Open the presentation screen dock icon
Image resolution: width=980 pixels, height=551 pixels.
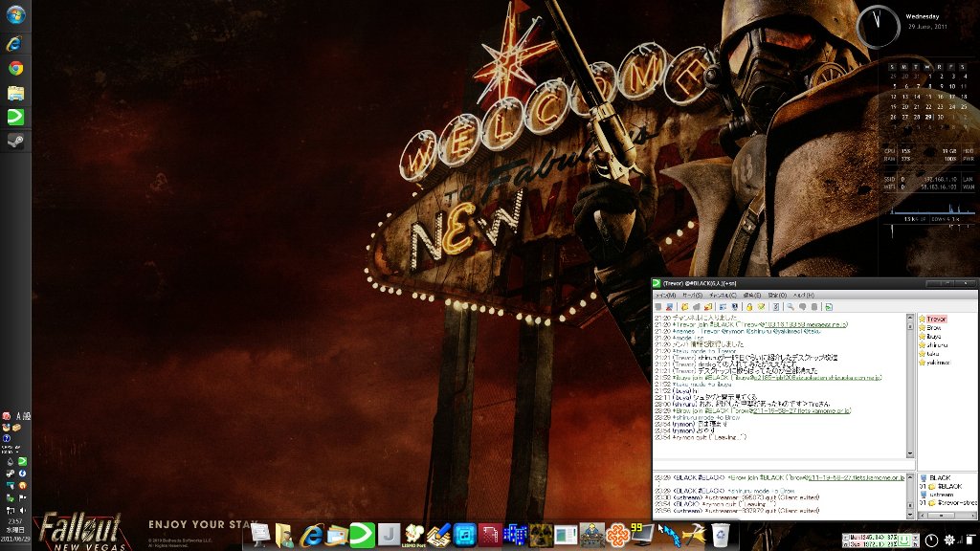(260, 536)
